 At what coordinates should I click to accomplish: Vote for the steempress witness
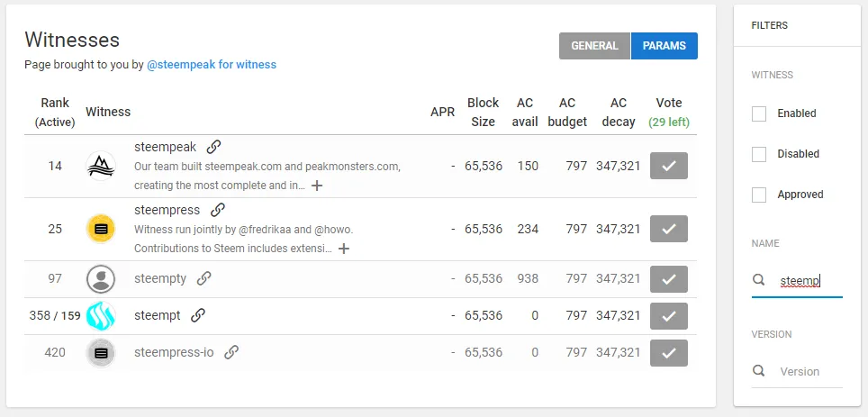669,229
